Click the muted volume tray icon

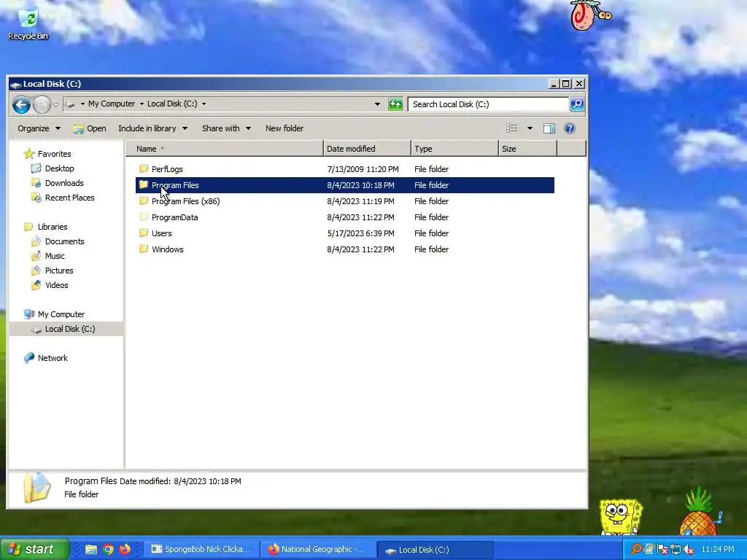(689, 550)
